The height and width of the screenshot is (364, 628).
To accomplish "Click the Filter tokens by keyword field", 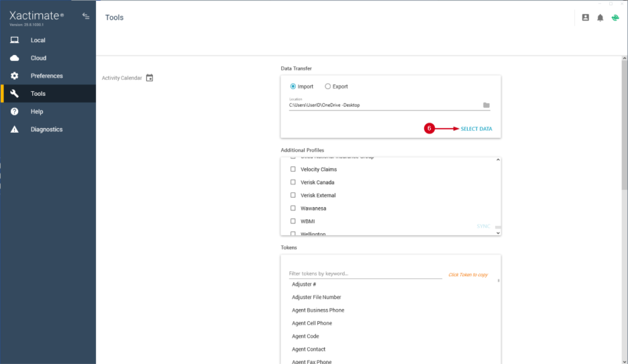I will point(365,274).
